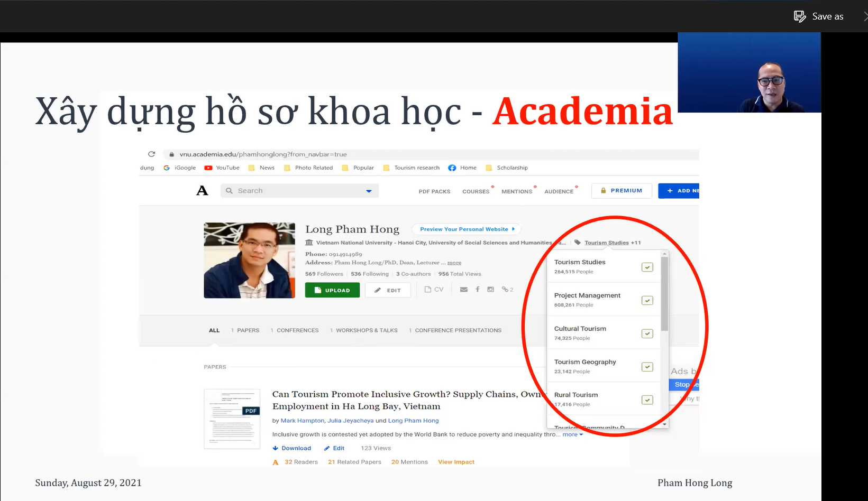Expand the Tourism Studies +11 interests list
The width and height of the screenshot is (868, 501).
[x=613, y=243]
